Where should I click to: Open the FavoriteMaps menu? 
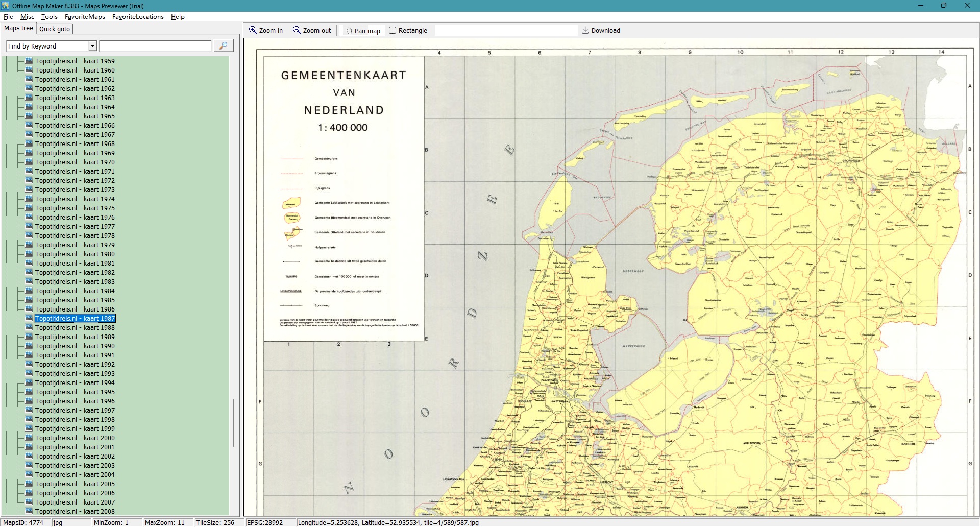tap(85, 16)
